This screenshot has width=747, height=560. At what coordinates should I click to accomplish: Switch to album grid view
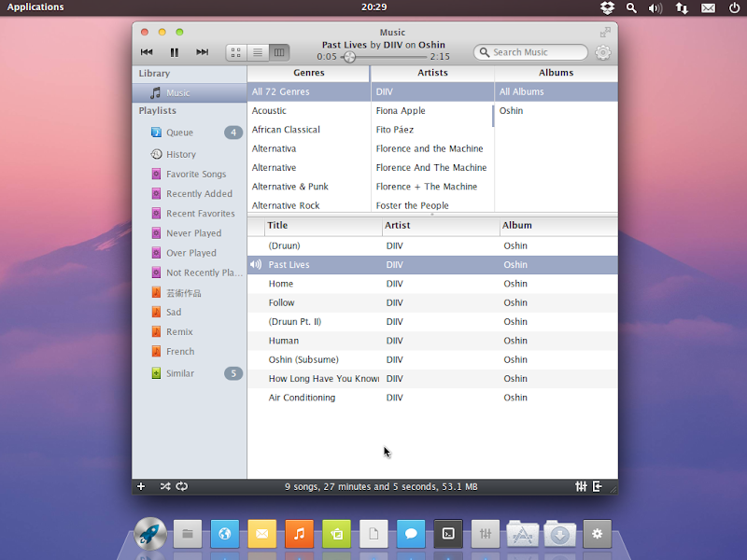pyautogui.click(x=236, y=52)
